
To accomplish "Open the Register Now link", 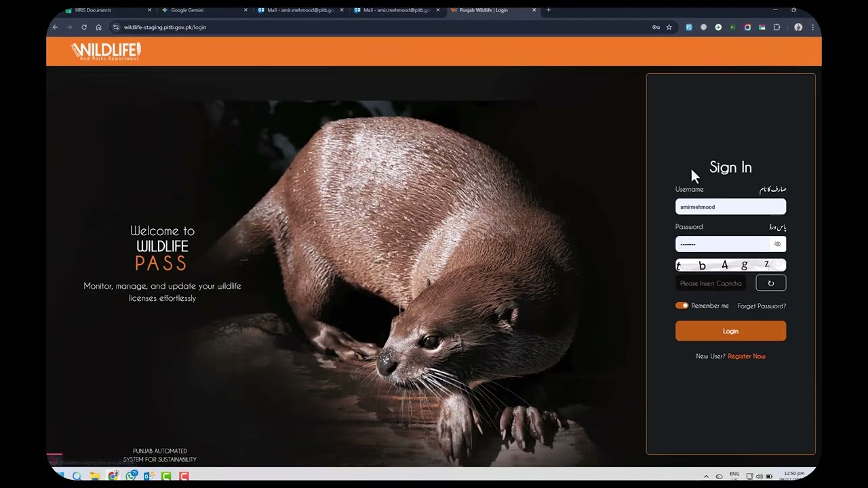I will click(x=746, y=357).
